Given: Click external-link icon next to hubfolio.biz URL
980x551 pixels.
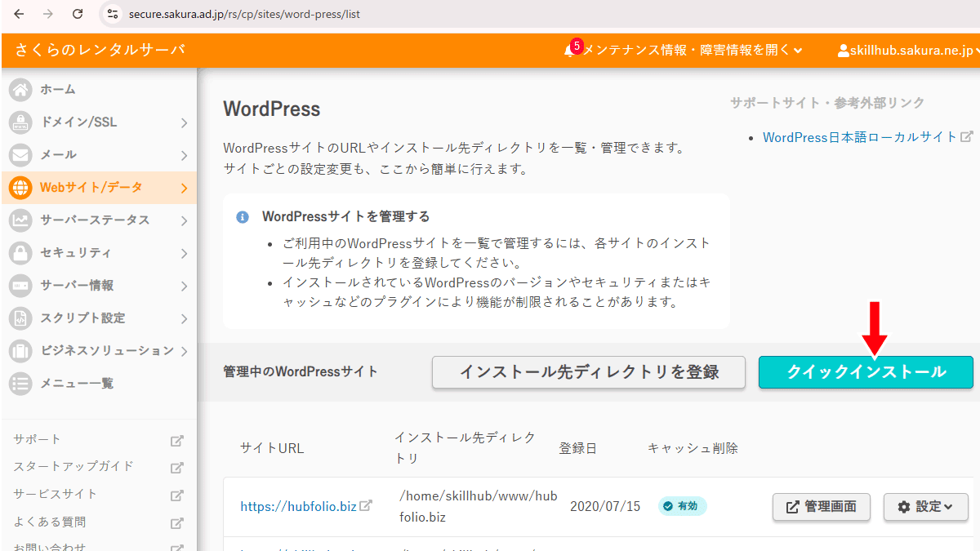Looking at the screenshot, I should click(366, 506).
